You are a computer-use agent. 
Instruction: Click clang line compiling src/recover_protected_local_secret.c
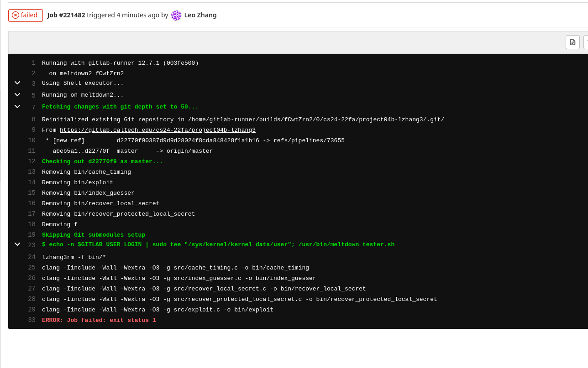[240, 299]
